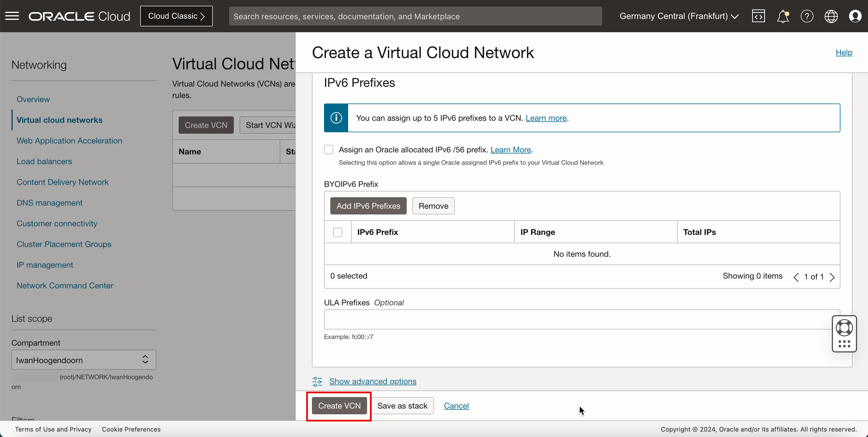
Task: Open the notifications bell icon
Action: (x=782, y=16)
